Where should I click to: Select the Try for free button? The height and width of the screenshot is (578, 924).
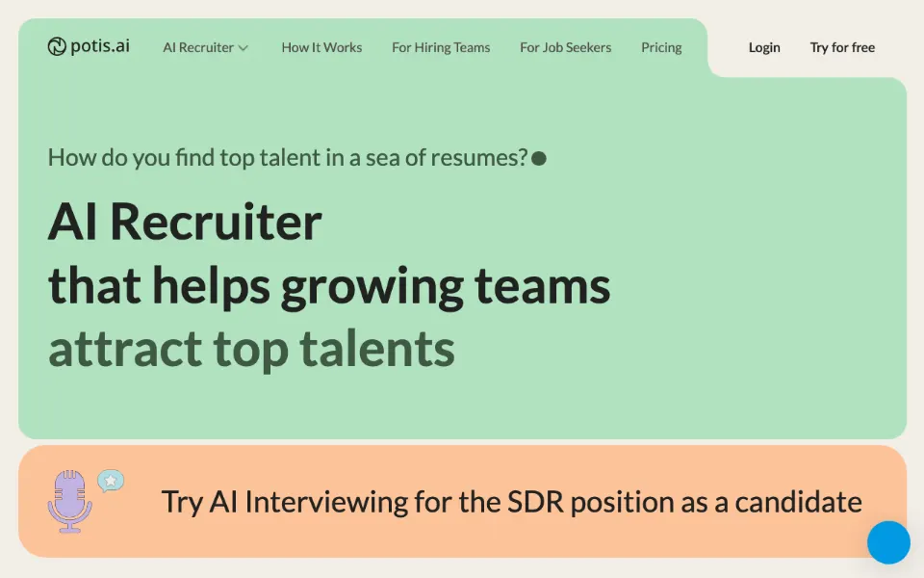pyautogui.click(x=842, y=47)
